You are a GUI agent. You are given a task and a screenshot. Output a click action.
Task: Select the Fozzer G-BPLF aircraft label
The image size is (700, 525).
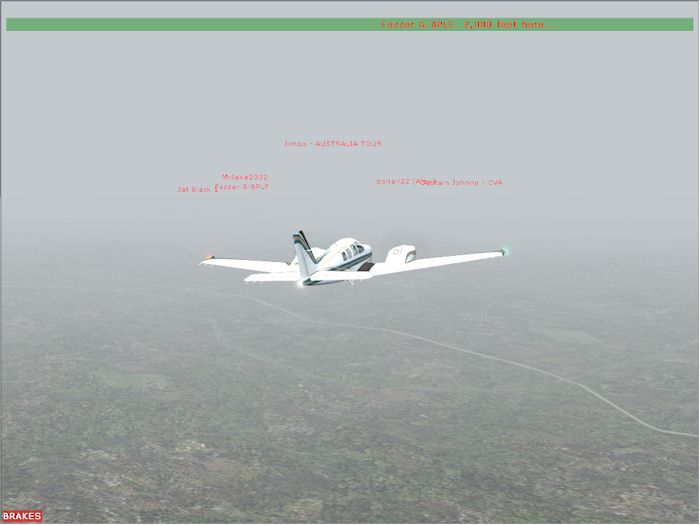pyautogui.click(x=242, y=187)
